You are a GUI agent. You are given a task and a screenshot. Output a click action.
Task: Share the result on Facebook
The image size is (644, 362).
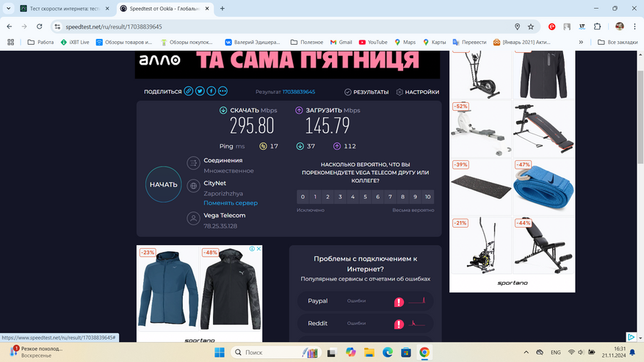211,91
